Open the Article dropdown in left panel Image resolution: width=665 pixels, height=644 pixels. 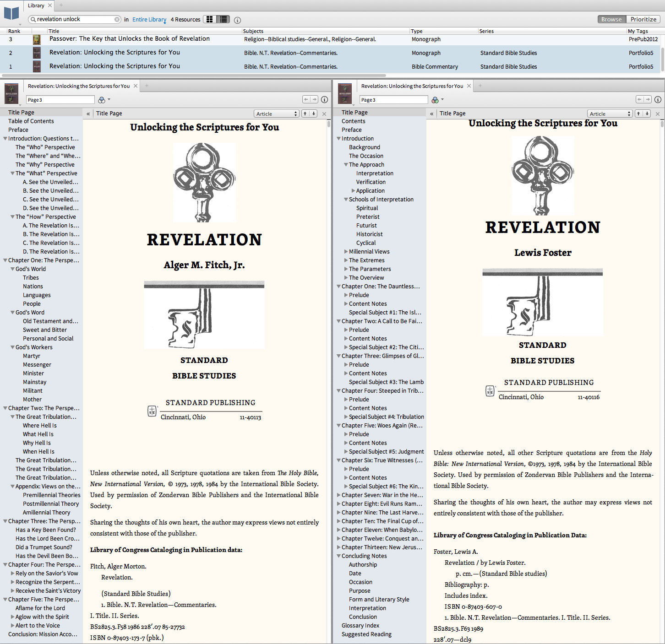point(277,114)
